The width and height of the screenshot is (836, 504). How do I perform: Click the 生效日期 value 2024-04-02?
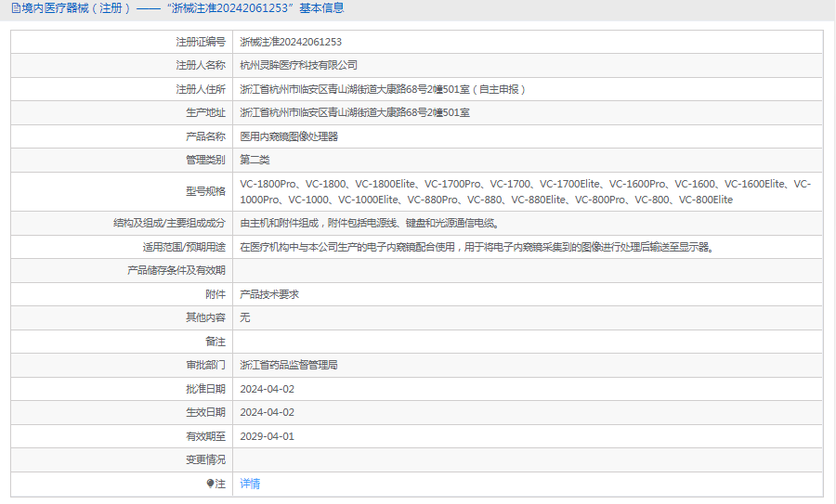point(268,412)
